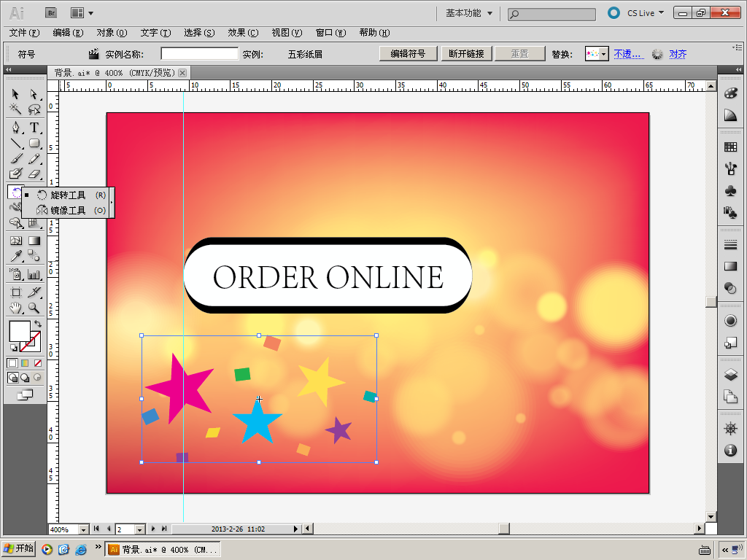This screenshot has height=560, width=747.
Task: Open the Arrange Documents dropdown
Action: [82, 13]
